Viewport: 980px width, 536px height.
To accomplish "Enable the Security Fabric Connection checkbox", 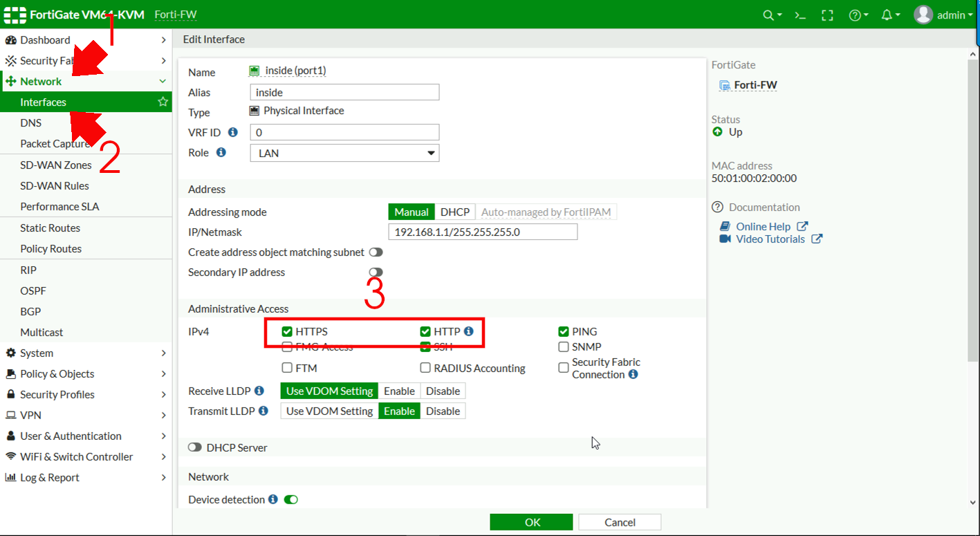I will tap(564, 368).
